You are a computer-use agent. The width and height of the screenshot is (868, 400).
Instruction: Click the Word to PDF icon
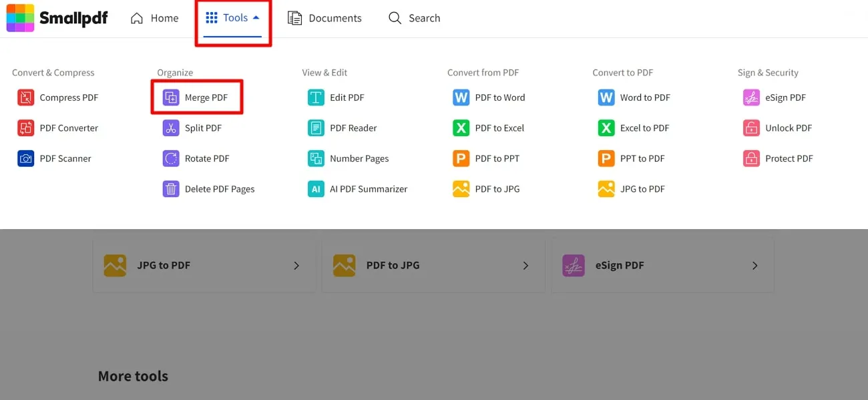coord(606,97)
